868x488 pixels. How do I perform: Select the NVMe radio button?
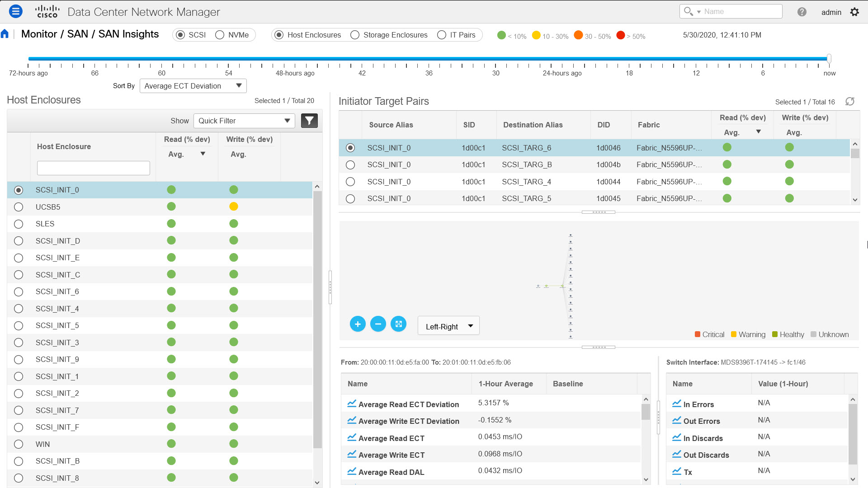pos(220,34)
